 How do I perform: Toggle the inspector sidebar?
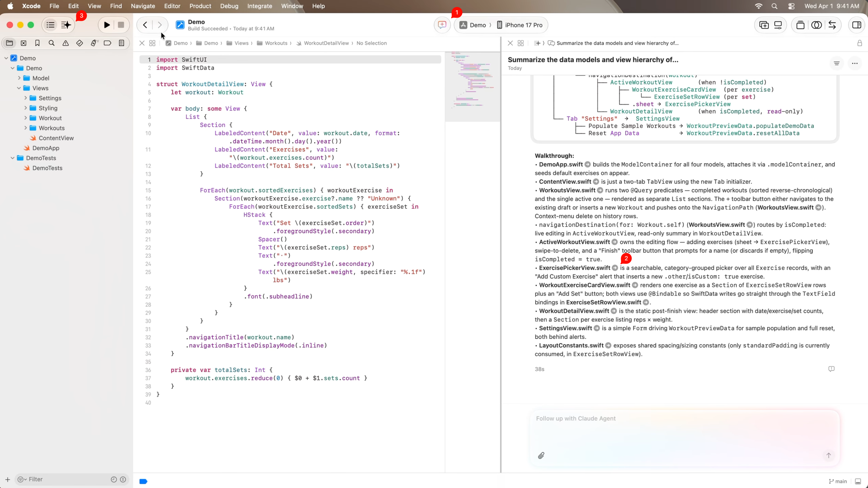point(856,25)
